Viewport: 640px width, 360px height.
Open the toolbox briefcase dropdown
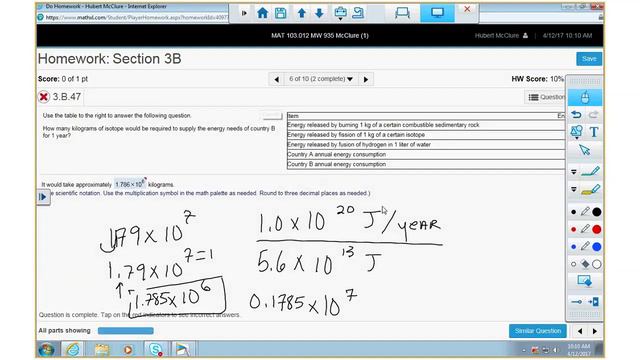click(340, 13)
